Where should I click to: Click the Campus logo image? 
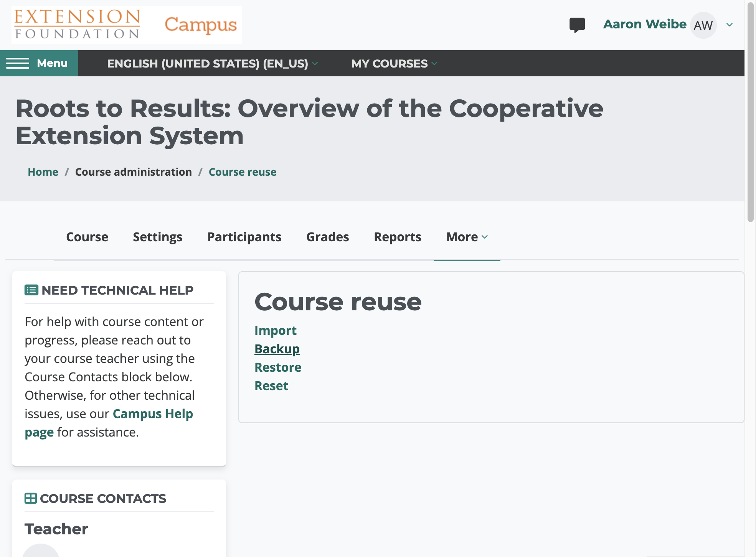pyautogui.click(x=201, y=25)
